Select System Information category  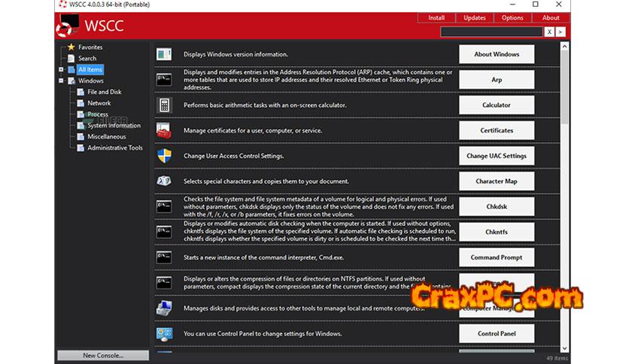click(x=114, y=126)
